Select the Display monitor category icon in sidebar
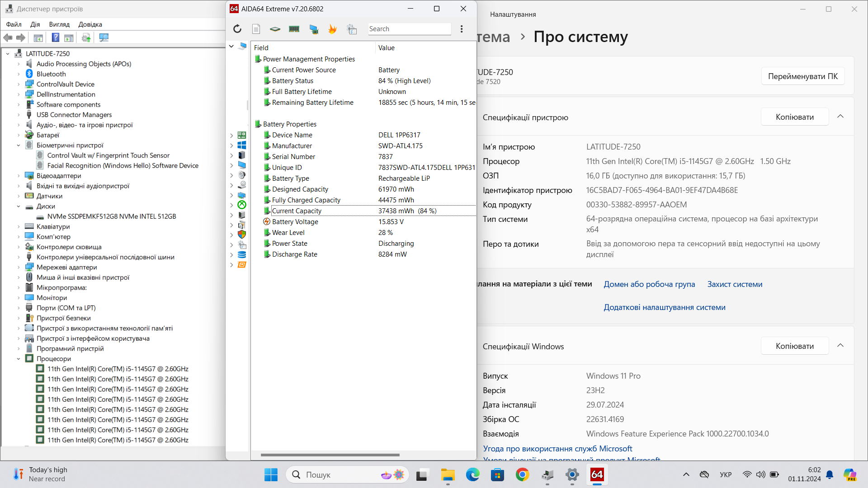The width and height of the screenshot is (868, 488). 242,165
